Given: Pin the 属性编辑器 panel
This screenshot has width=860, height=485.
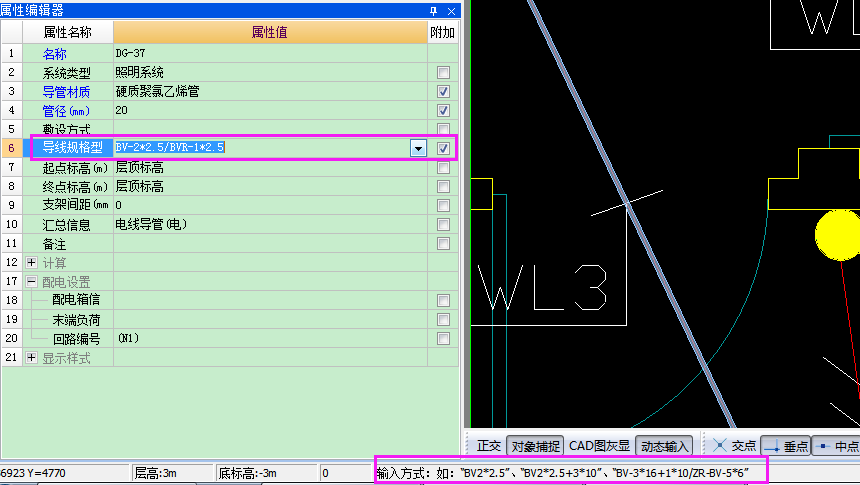Looking at the screenshot, I should (433, 11).
